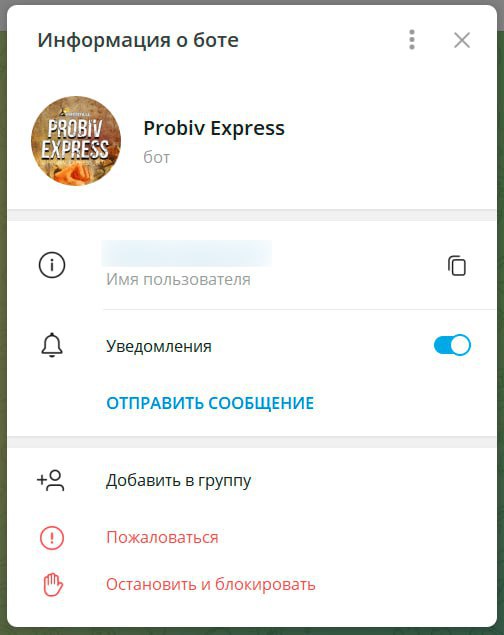
Task: Click the бот status label
Action: pyautogui.click(x=157, y=157)
